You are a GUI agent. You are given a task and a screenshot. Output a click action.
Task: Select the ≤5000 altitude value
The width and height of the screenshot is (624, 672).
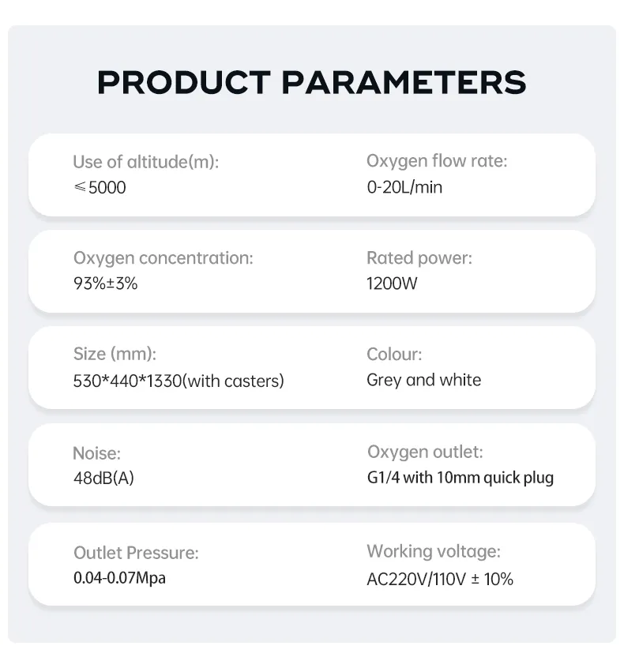100,188
